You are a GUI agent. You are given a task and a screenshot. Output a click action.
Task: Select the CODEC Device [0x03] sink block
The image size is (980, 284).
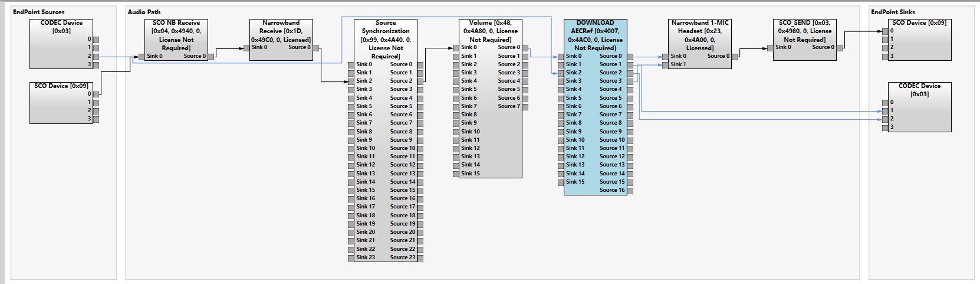pyautogui.click(x=919, y=107)
